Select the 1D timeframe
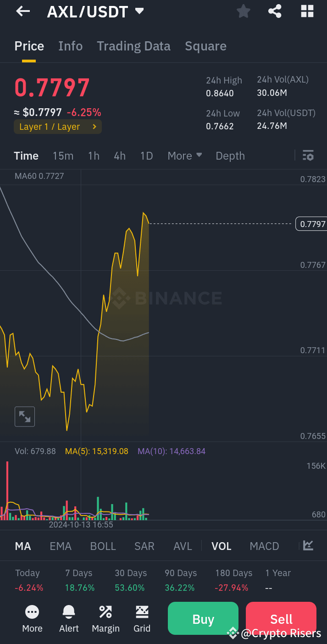The image size is (327, 644). coord(146,155)
